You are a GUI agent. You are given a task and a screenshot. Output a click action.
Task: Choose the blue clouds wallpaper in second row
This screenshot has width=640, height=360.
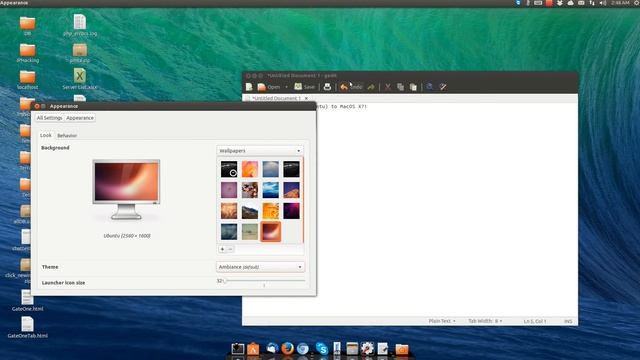coord(271,190)
